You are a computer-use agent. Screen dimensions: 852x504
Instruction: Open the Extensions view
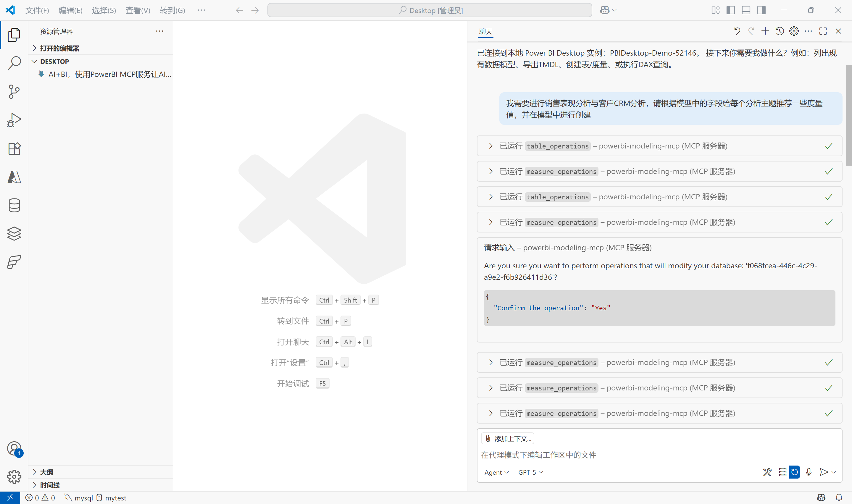point(14,148)
